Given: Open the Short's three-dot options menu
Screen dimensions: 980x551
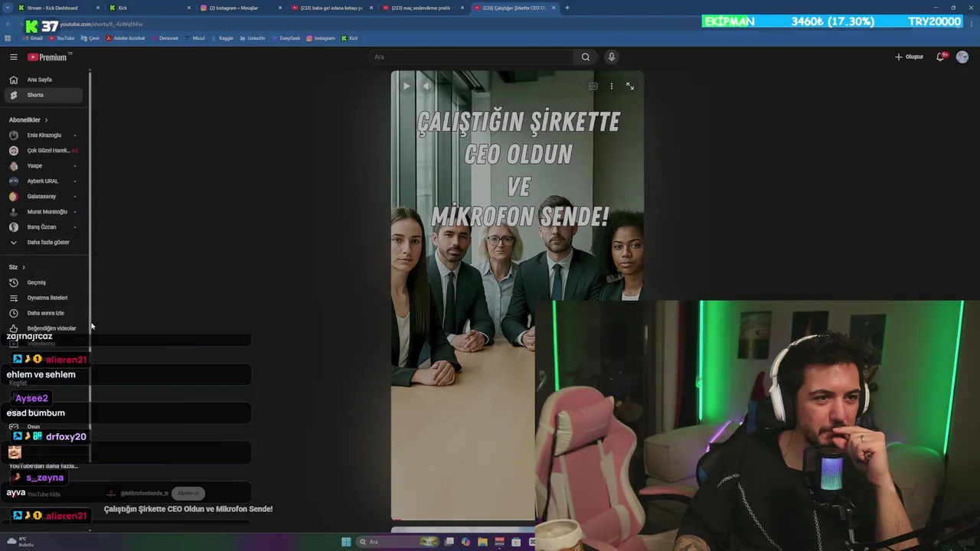Looking at the screenshot, I should point(611,86).
